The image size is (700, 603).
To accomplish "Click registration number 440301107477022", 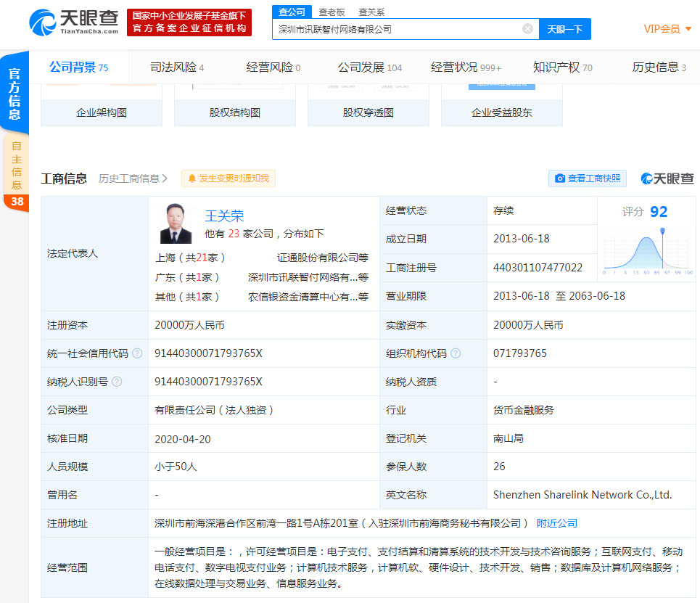I will tap(538, 268).
